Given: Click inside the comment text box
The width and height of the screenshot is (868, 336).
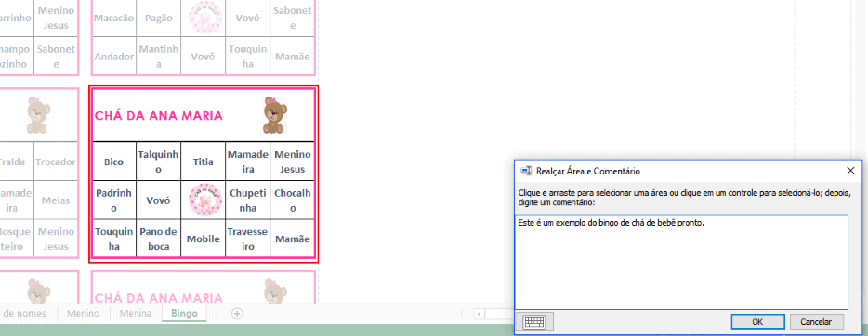Looking at the screenshot, I should [x=681, y=262].
